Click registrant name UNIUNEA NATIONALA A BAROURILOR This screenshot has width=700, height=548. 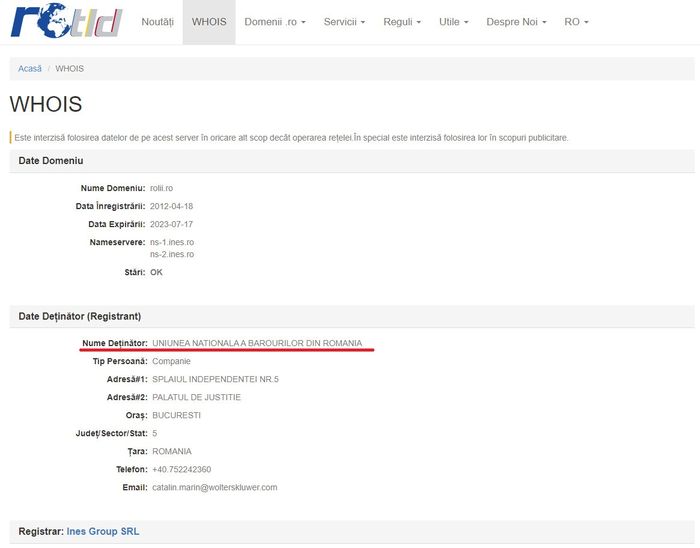257,343
